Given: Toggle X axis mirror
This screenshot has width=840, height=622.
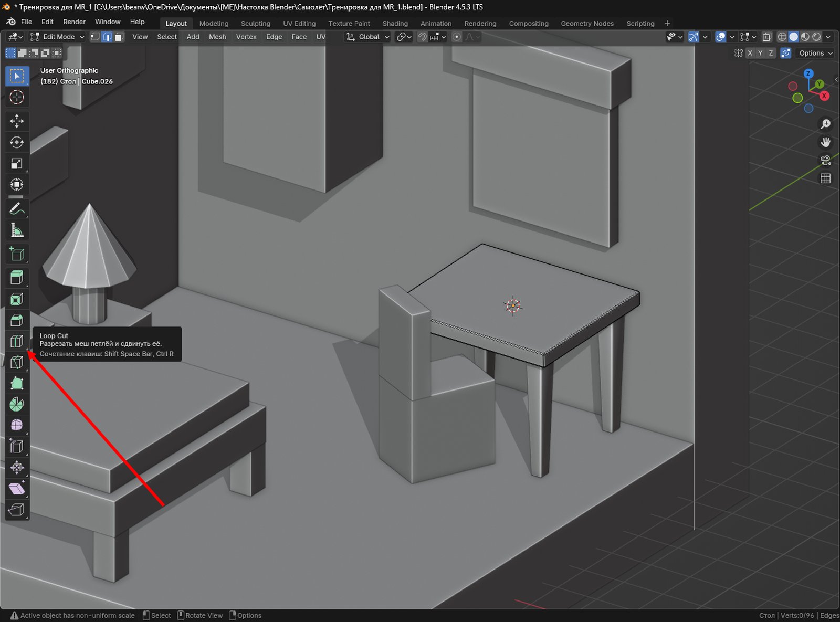Looking at the screenshot, I should [750, 53].
